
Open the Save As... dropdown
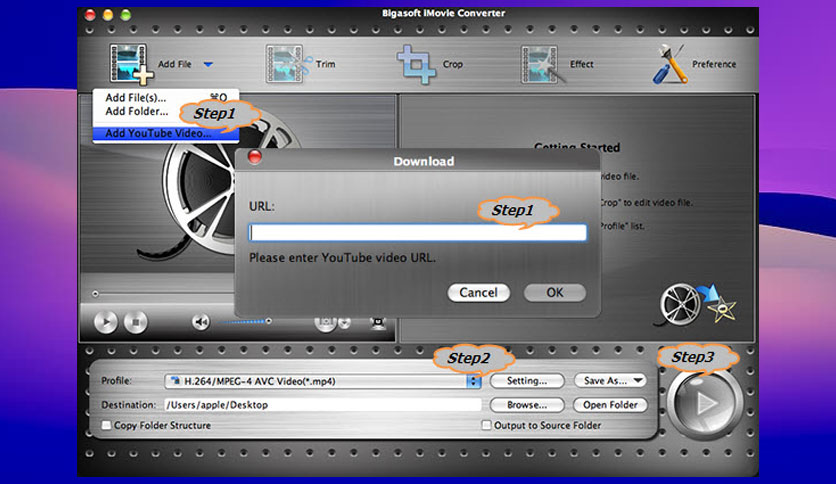[x=610, y=381]
